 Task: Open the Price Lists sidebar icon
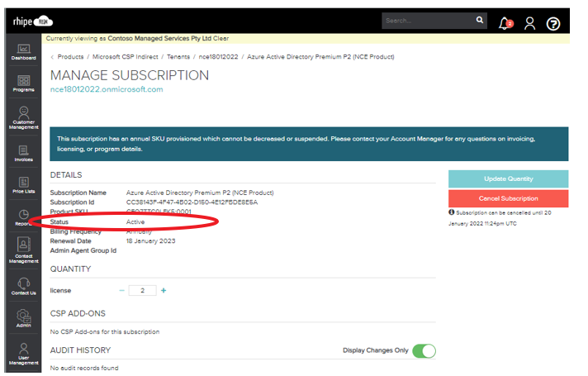pos(24,185)
